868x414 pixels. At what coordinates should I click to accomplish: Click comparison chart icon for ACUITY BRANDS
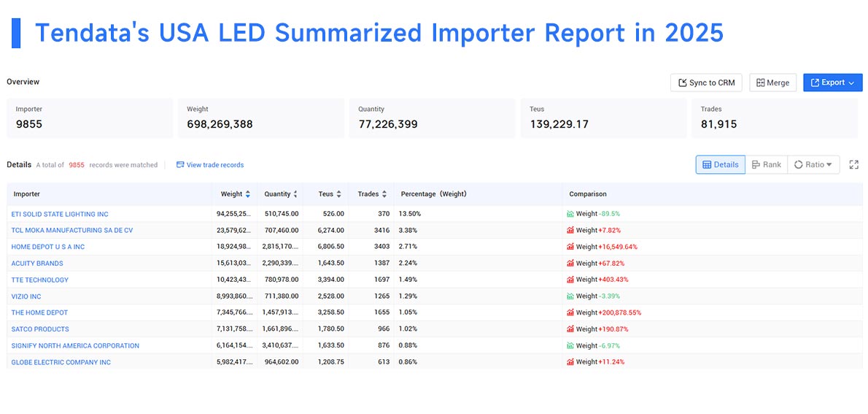(570, 264)
